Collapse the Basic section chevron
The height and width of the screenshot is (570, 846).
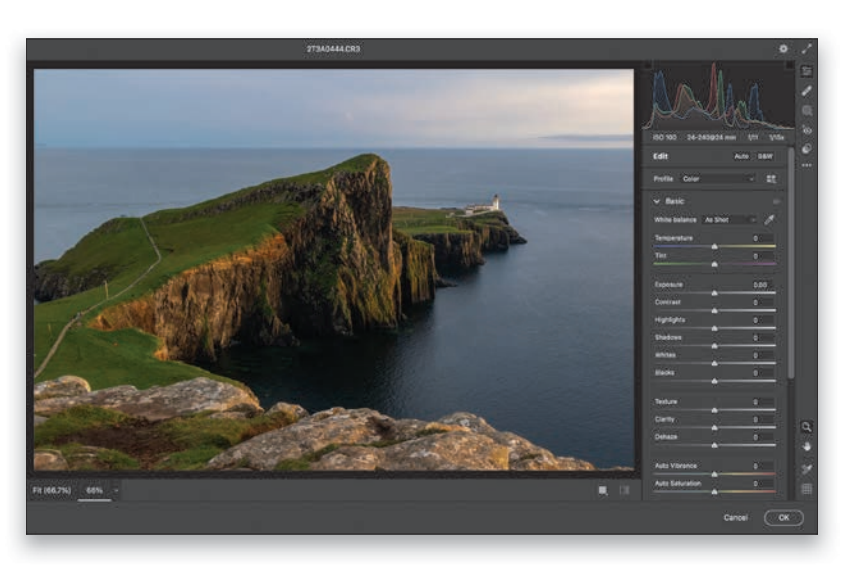pyautogui.click(x=657, y=201)
